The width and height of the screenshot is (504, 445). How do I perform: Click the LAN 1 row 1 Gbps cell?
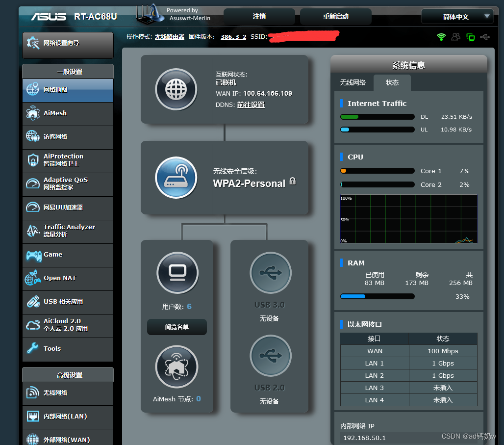pos(443,363)
